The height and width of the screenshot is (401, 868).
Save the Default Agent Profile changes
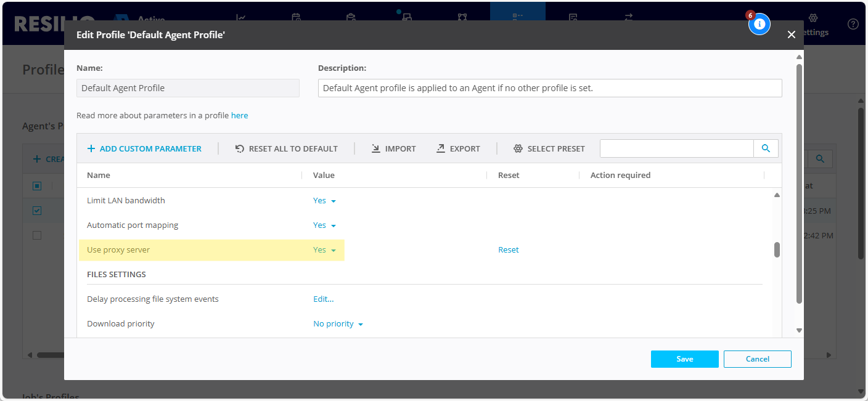tap(684, 358)
